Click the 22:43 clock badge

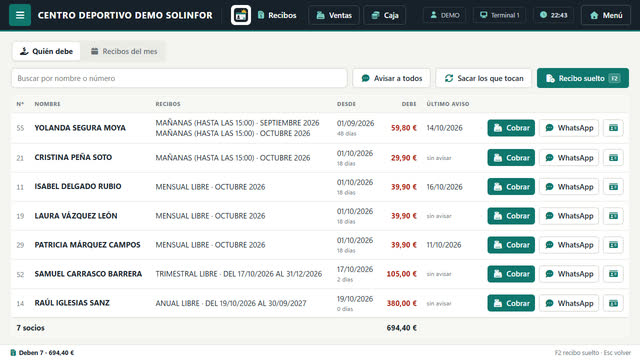click(553, 15)
